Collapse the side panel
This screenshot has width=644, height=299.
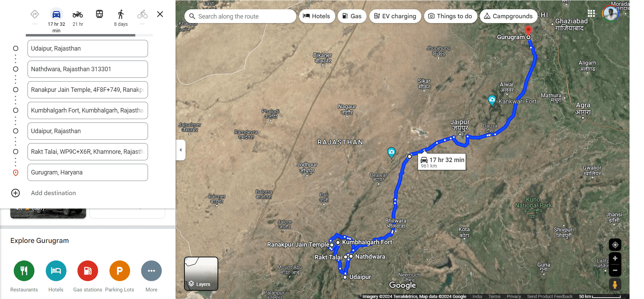[181, 150]
